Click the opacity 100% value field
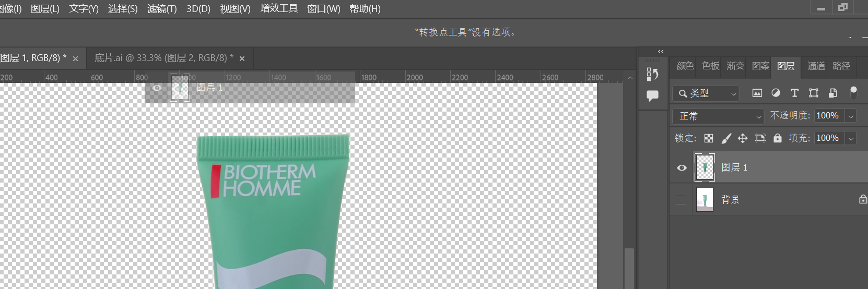 pos(829,116)
